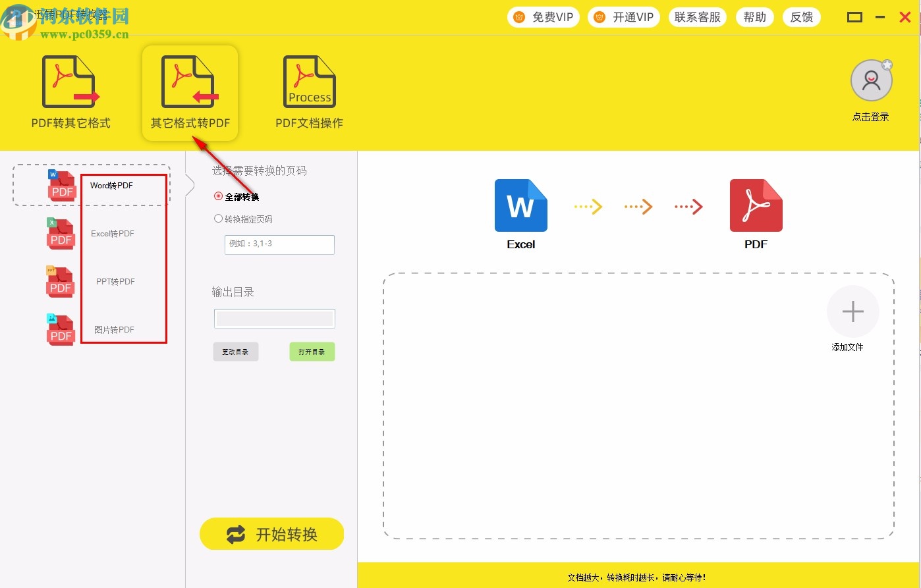This screenshot has width=921, height=588.
Task: Click the 开通VIP button
Action: tap(624, 17)
